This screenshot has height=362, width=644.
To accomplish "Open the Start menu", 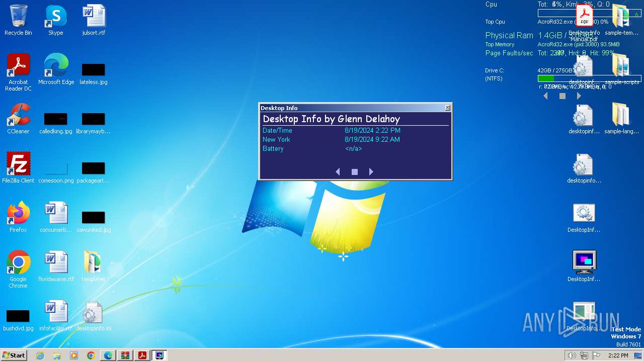I will click(x=14, y=355).
